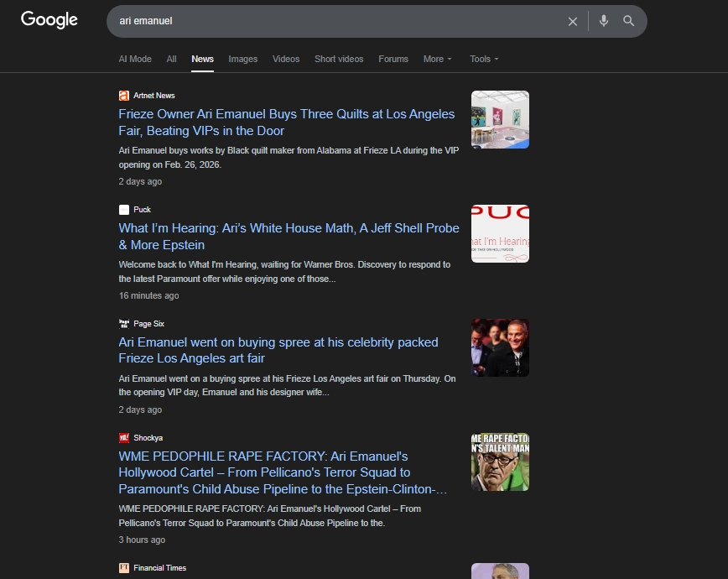The image size is (728, 579).
Task: Switch to the Images tab
Action: coord(243,59)
